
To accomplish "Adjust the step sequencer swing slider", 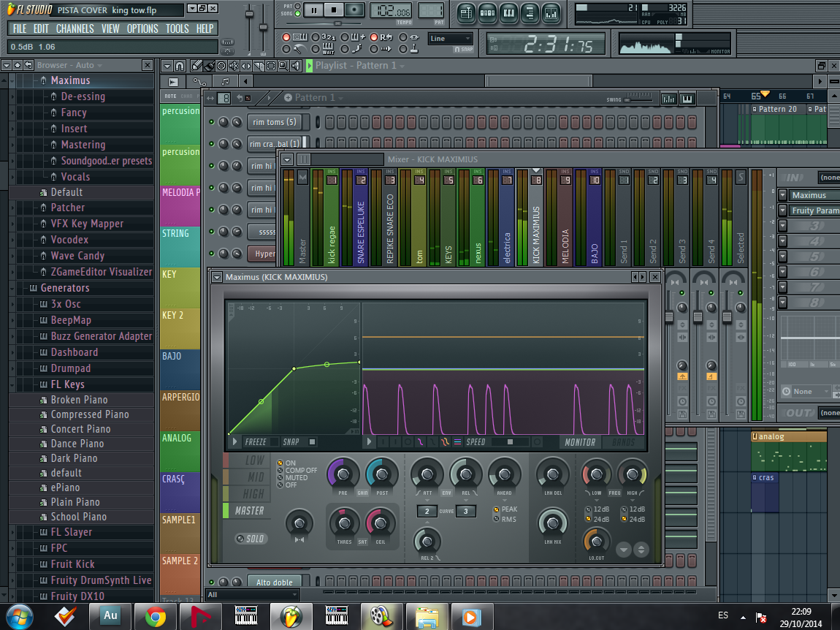I will 638,99.
